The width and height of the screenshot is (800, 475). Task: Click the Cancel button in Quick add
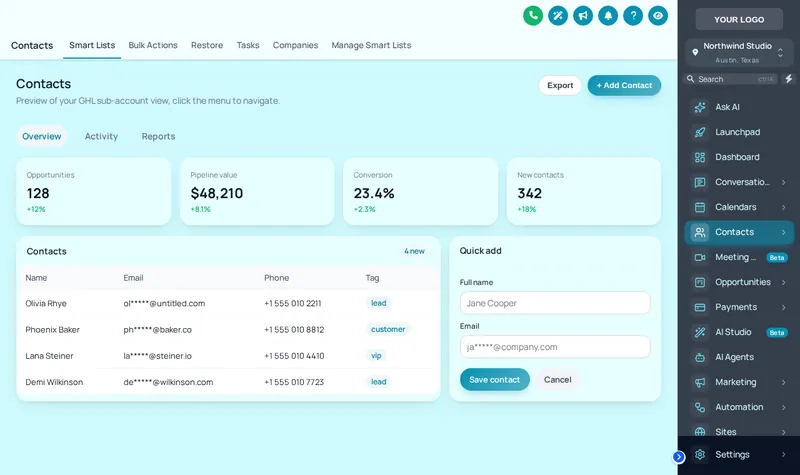[557, 380]
